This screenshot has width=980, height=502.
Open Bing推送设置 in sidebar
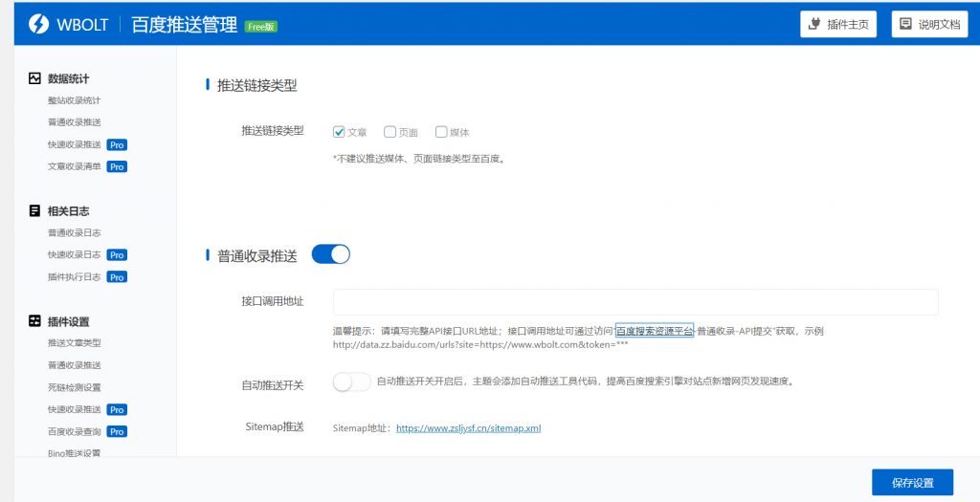click(74, 452)
